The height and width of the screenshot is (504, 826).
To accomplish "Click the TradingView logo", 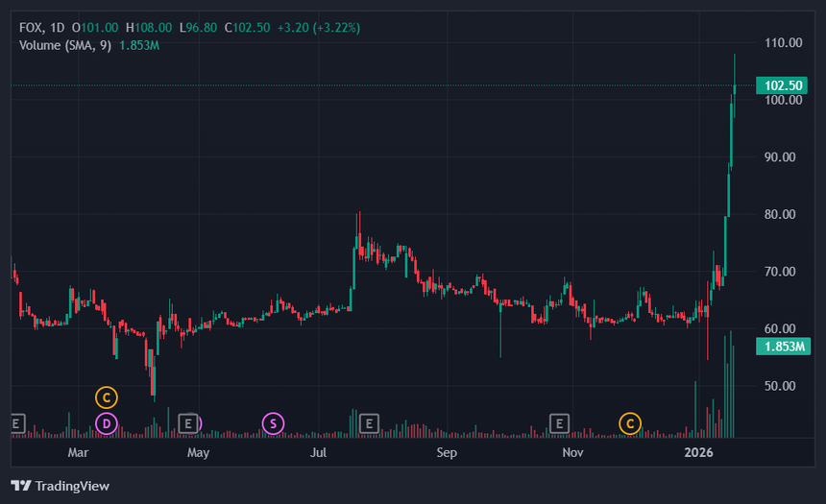I will (61, 486).
